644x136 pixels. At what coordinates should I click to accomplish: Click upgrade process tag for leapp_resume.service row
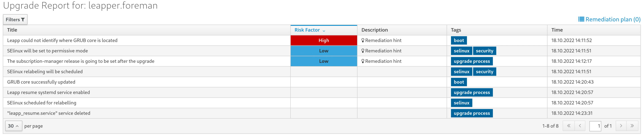click(x=472, y=113)
